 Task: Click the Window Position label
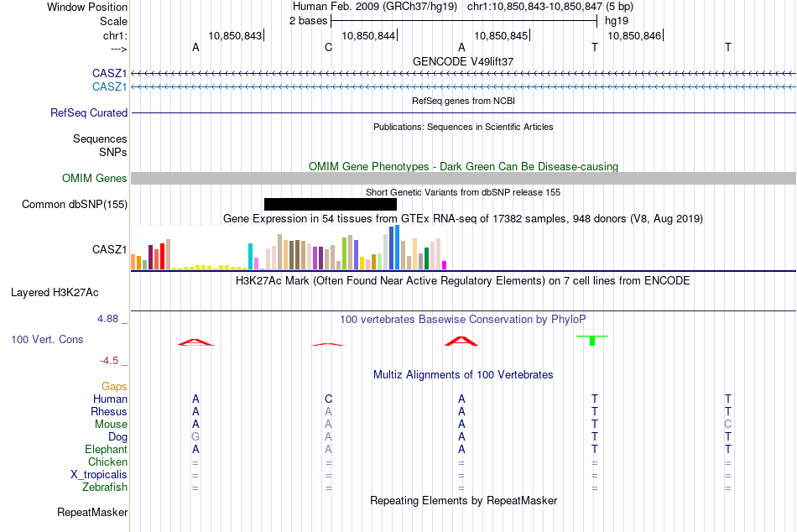coord(87,7)
